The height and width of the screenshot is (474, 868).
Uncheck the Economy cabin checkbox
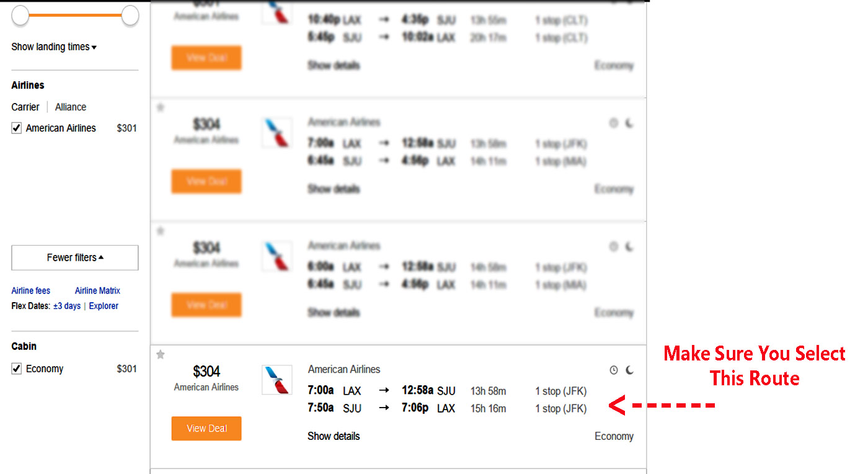pos(17,369)
